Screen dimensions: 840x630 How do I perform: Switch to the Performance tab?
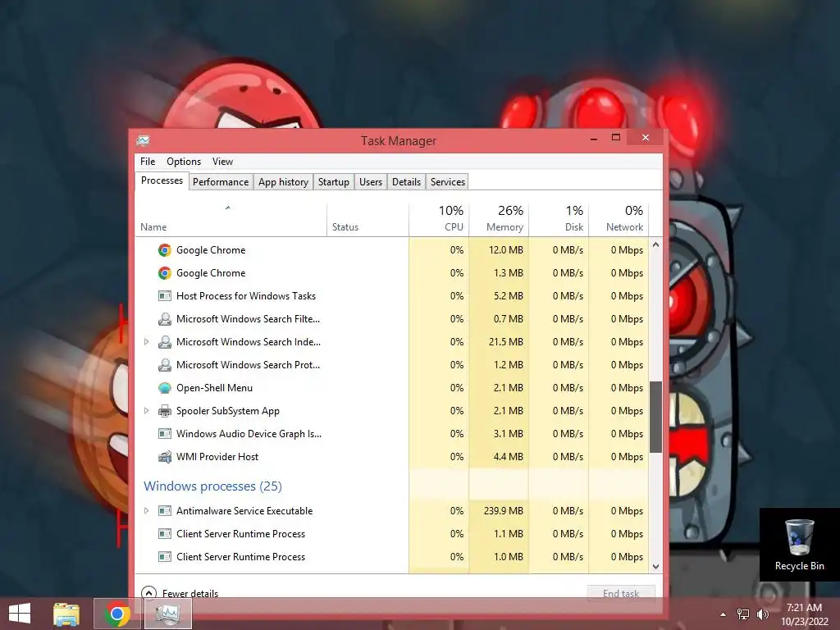[x=221, y=181]
